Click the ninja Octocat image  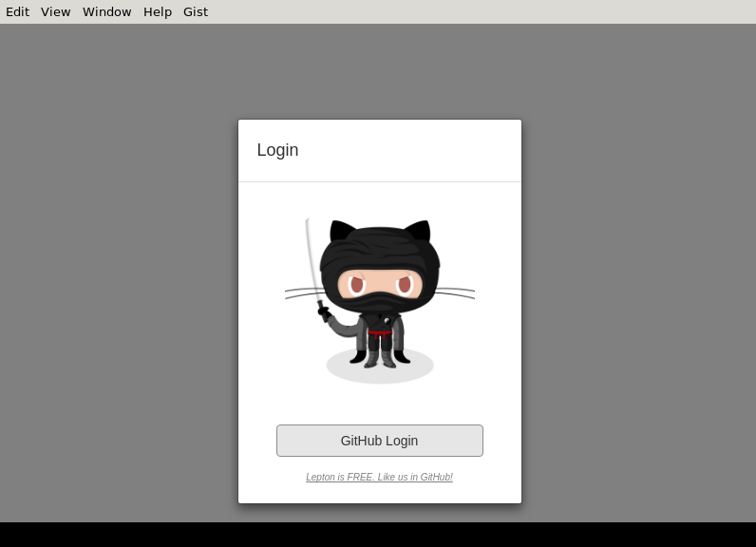point(380,301)
